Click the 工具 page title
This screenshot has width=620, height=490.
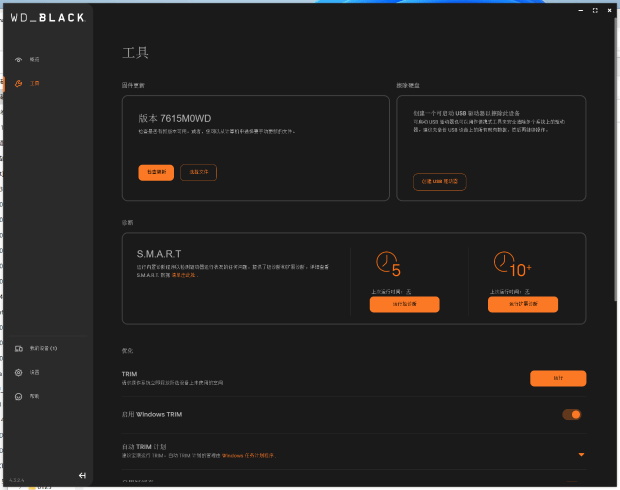(135, 53)
